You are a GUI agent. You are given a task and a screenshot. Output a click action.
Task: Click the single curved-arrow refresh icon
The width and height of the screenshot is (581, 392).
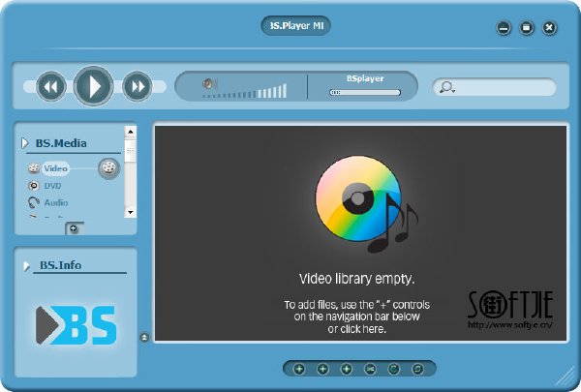click(x=394, y=369)
